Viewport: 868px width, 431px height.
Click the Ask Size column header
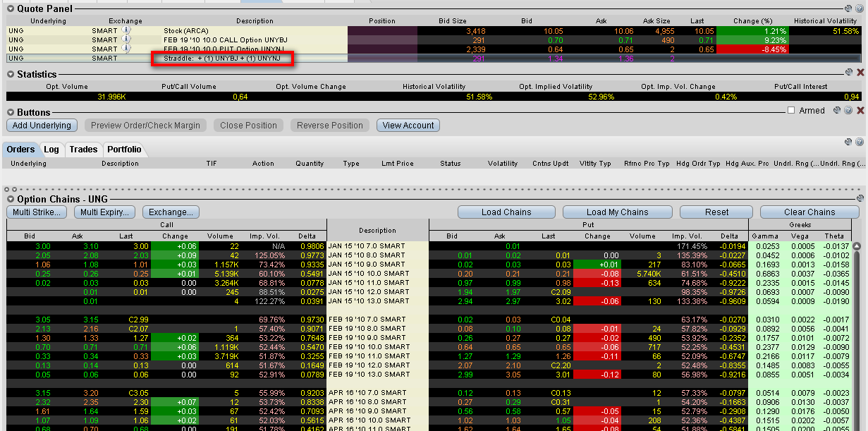click(x=656, y=21)
